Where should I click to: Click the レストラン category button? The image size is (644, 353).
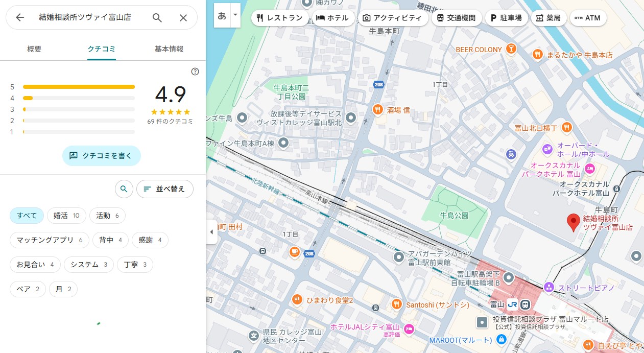279,18
